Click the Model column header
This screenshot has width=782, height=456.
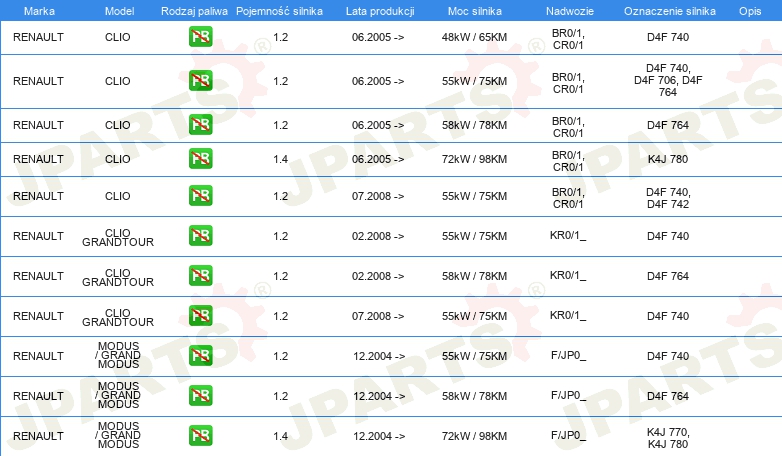pyautogui.click(x=119, y=11)
